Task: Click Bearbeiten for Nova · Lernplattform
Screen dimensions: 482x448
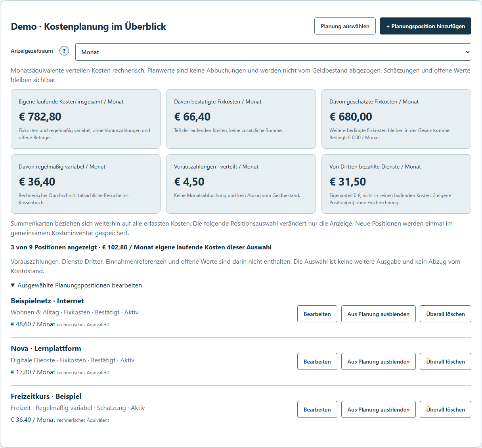Action: (317, 362)
